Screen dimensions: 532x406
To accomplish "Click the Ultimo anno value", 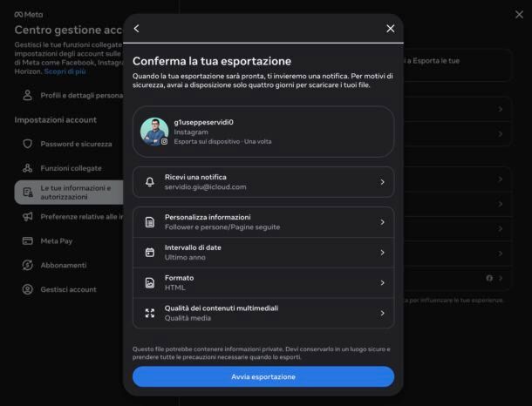I will (x=185, y=258).
